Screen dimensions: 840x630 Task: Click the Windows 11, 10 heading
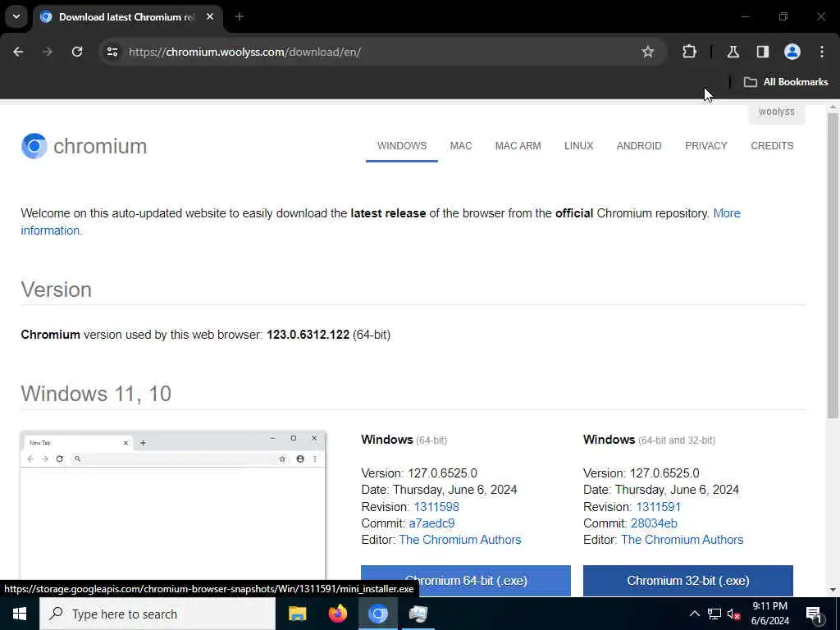pos(97,394)
